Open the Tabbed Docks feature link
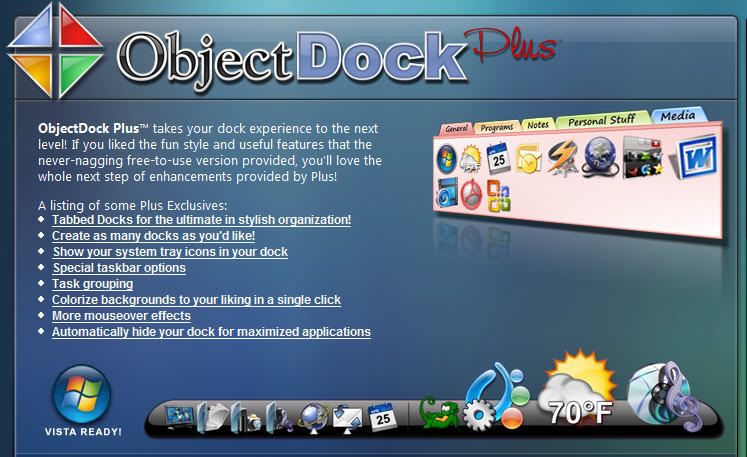747x457 pixels. (202, 220)
